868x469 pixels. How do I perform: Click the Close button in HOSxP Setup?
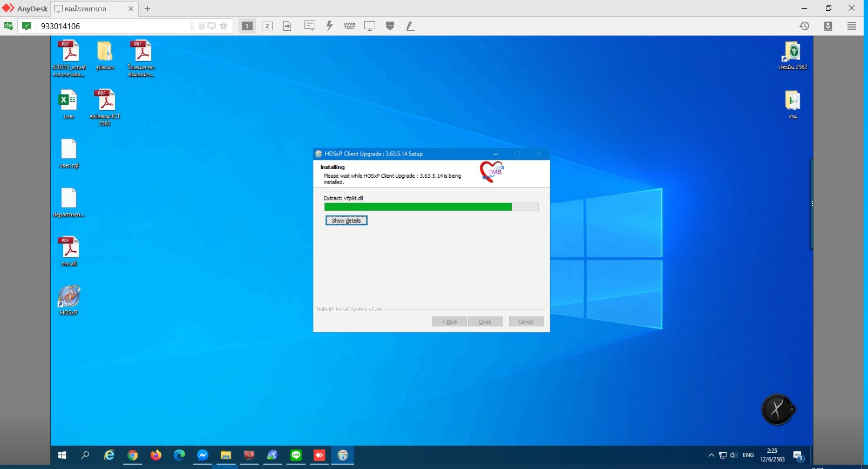(x=485, y=321)
